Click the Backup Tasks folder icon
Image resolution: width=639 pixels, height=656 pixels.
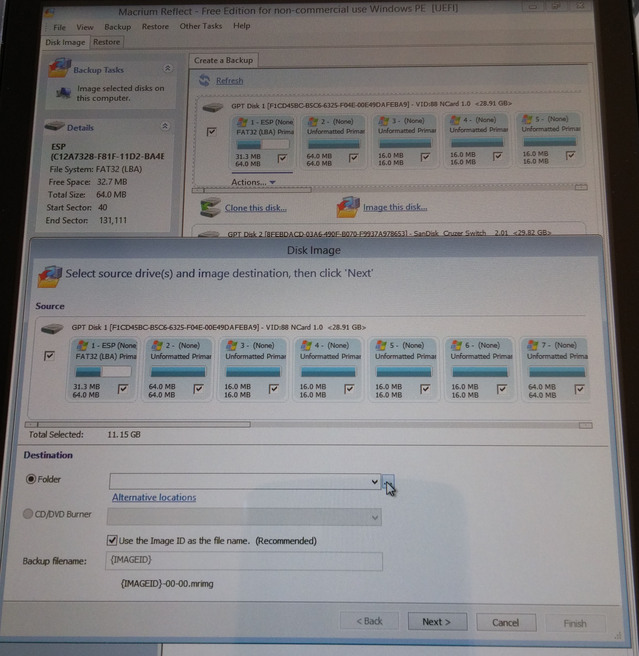tap(59, 68)
